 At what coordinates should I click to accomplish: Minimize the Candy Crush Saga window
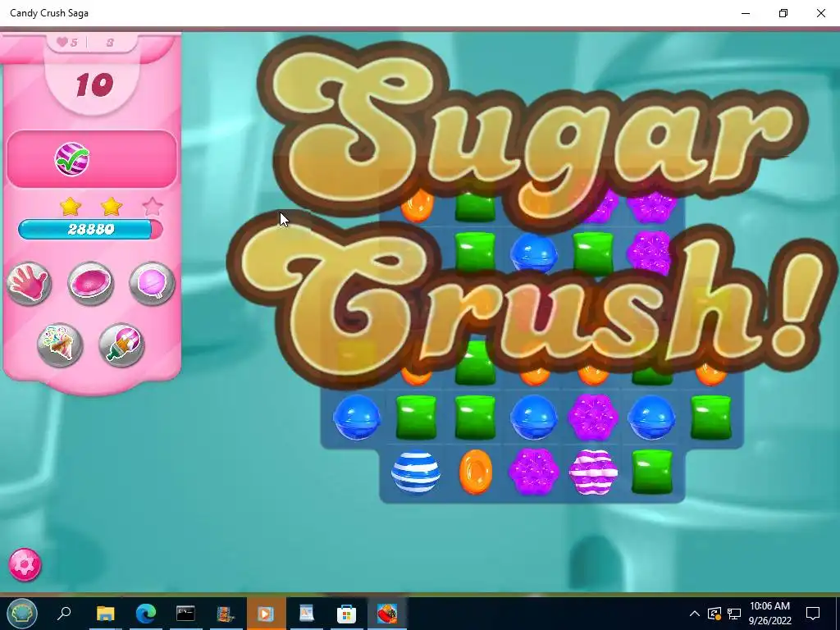click(745, 13)
